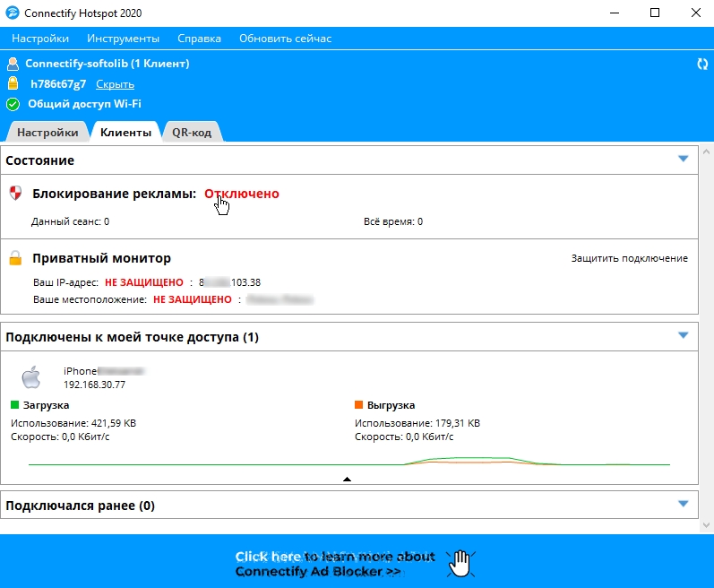Click the Apple device icon for iPhone
Image resolution: width=714 pixels, height=588 pixels.
(x=31, y=377)
